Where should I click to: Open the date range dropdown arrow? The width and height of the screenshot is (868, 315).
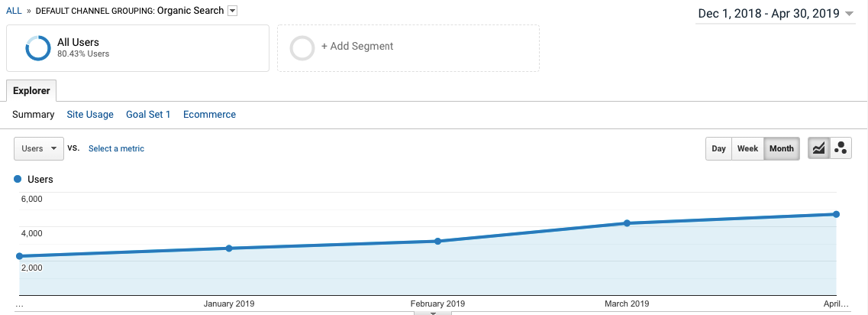(x=850, y=14)
